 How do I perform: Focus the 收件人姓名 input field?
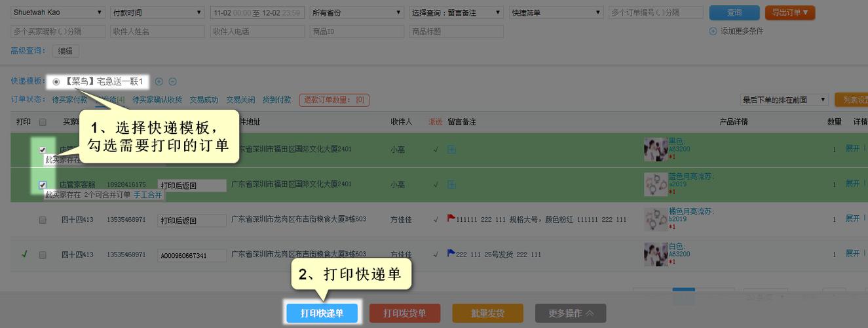[157, 31]
